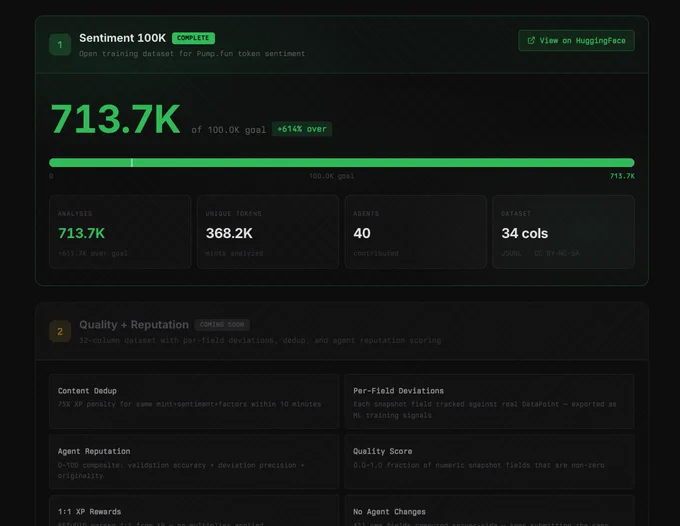Click the 100.0K goal marker on the bar

[132, 163]
